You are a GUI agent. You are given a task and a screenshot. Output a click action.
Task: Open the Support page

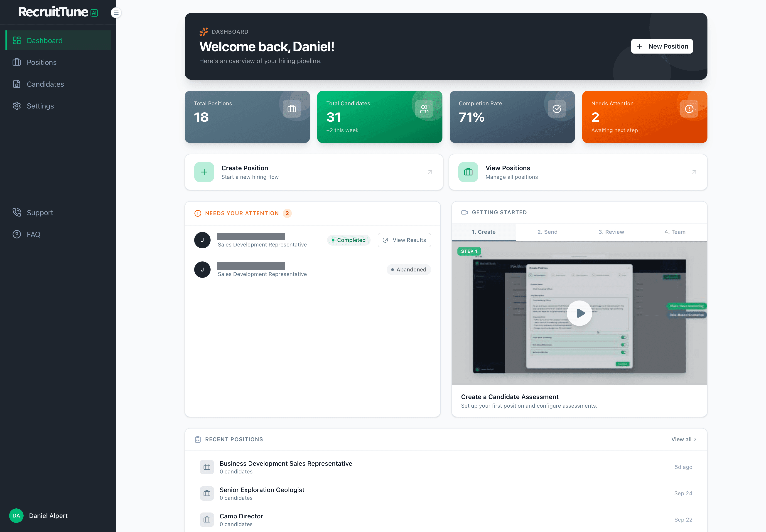point(58,213)
